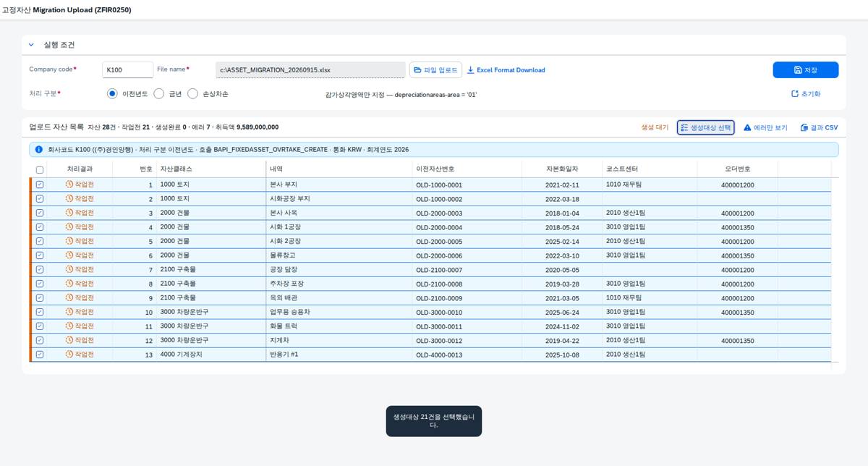
Task: Click the upload folder icon on 파일 업로드
Action: (417, 70)
